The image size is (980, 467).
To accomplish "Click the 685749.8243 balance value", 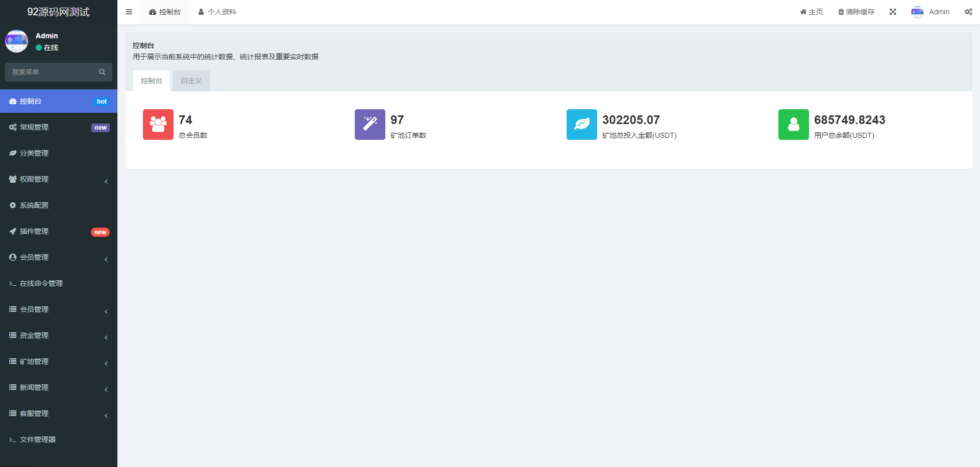I will (850, 120).
